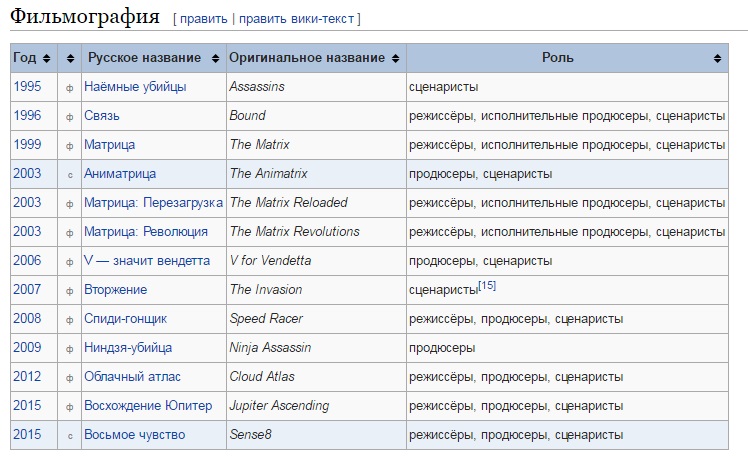Click the Русское название column header
748x456 pixels.
[154, 58]
